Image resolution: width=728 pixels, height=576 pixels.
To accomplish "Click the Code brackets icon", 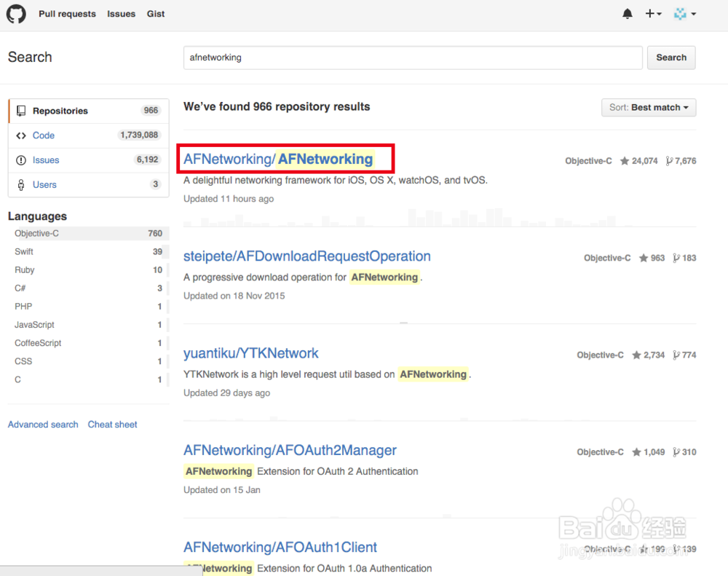I will [21, 135].
